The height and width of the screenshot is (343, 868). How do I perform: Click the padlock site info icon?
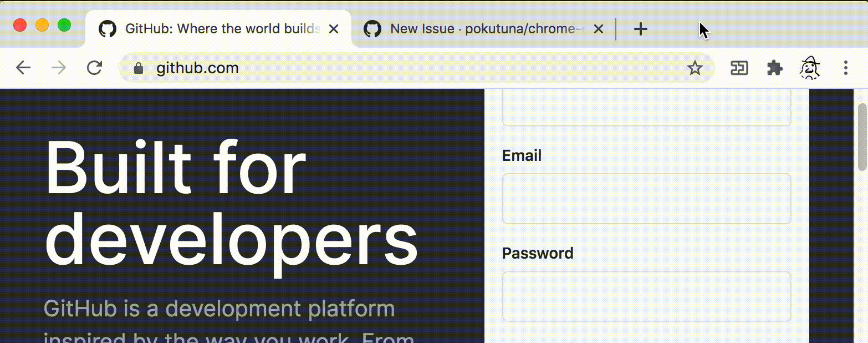click(139, 68)
